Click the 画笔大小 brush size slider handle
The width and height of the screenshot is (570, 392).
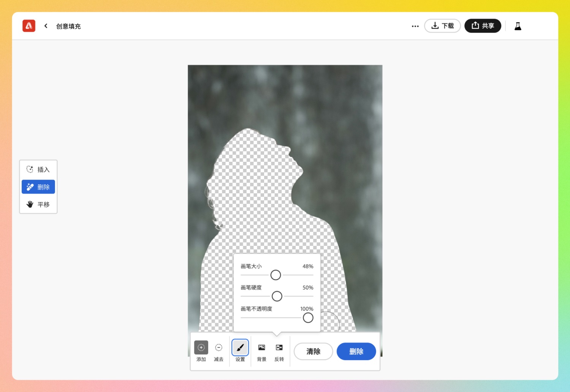click(275, 275)
